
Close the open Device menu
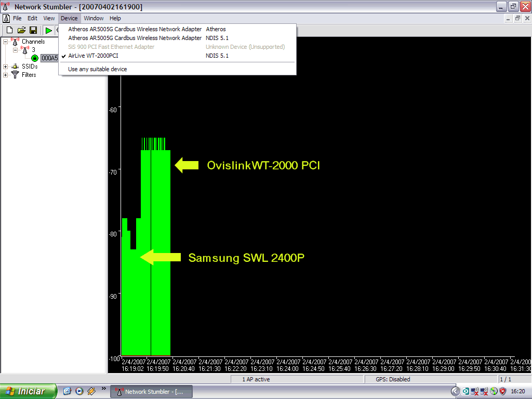point(69,18)
